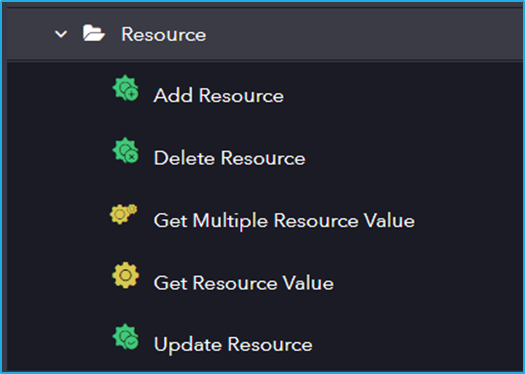The width and height of the screenshot is (525, 374).
Task: Click the small secondary gear on Get Multiple icon
Action: pyautogui.click(x=132, y=209)
